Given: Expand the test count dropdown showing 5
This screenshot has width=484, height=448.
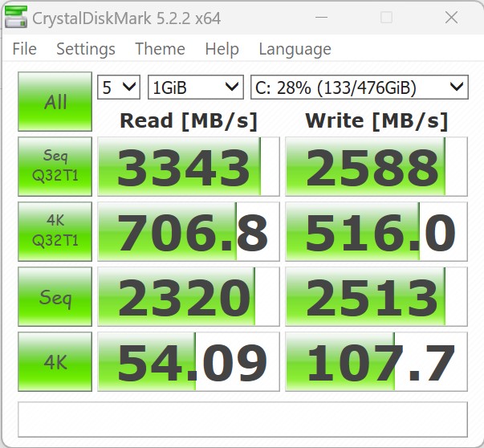Looking at the screenshot, I should [119, 87].
